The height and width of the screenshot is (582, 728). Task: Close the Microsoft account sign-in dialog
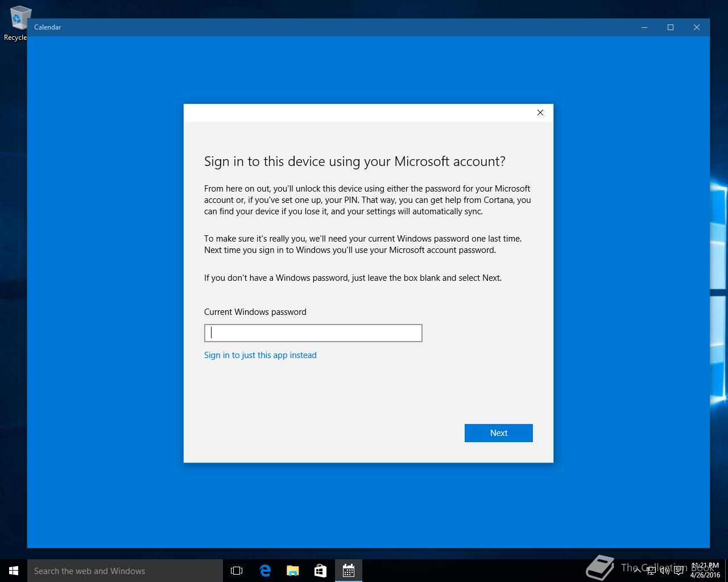click(540, 113)
